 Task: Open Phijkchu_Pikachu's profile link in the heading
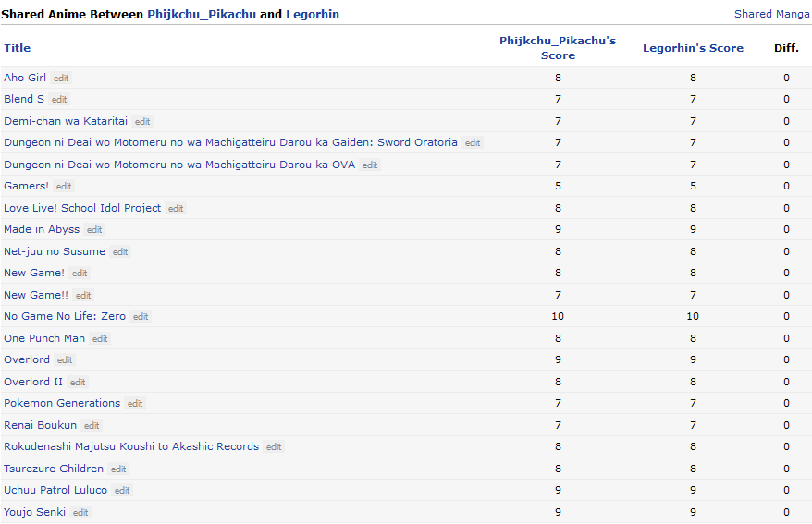coord(202,15)
